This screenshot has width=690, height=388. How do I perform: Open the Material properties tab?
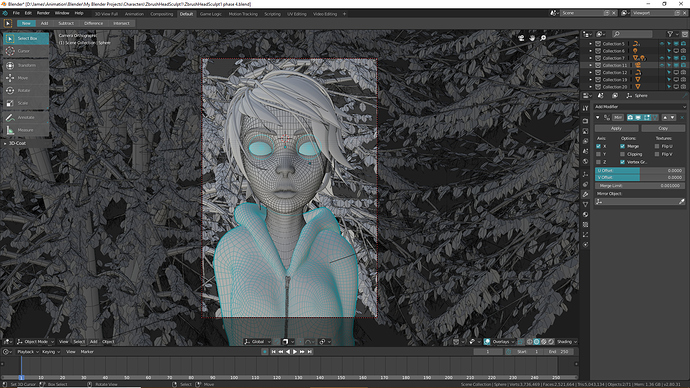[x=585, y=215]
